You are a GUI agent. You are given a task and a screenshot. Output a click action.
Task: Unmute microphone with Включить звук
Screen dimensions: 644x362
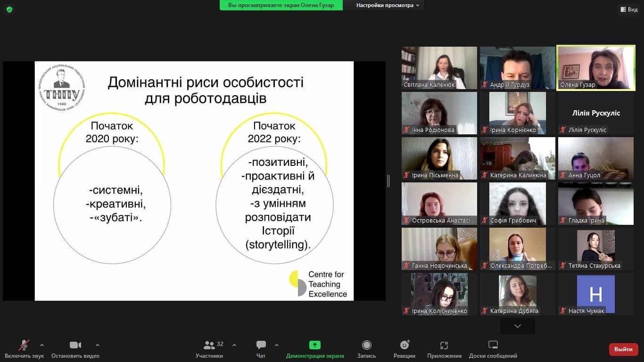click(x=24, y=346)
